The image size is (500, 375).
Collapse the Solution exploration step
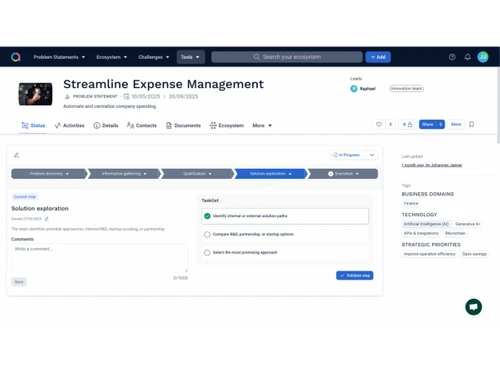pos(271,174)
